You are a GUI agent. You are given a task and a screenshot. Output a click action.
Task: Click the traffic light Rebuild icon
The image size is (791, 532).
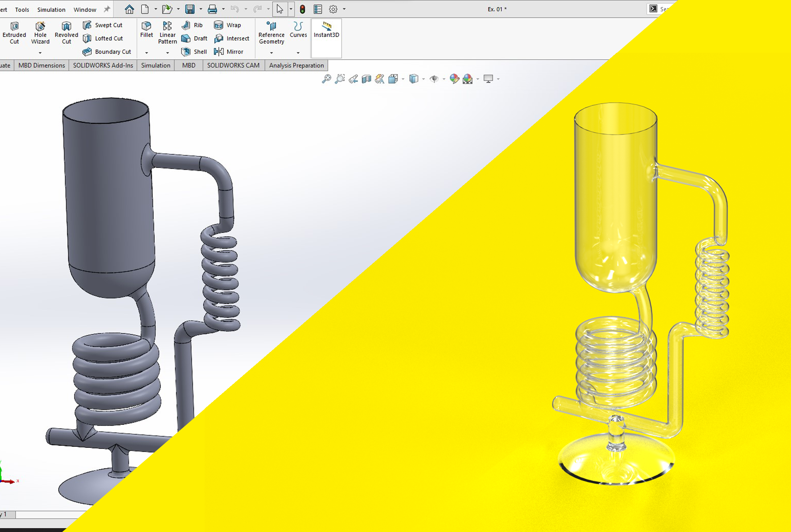coord(302,9)
